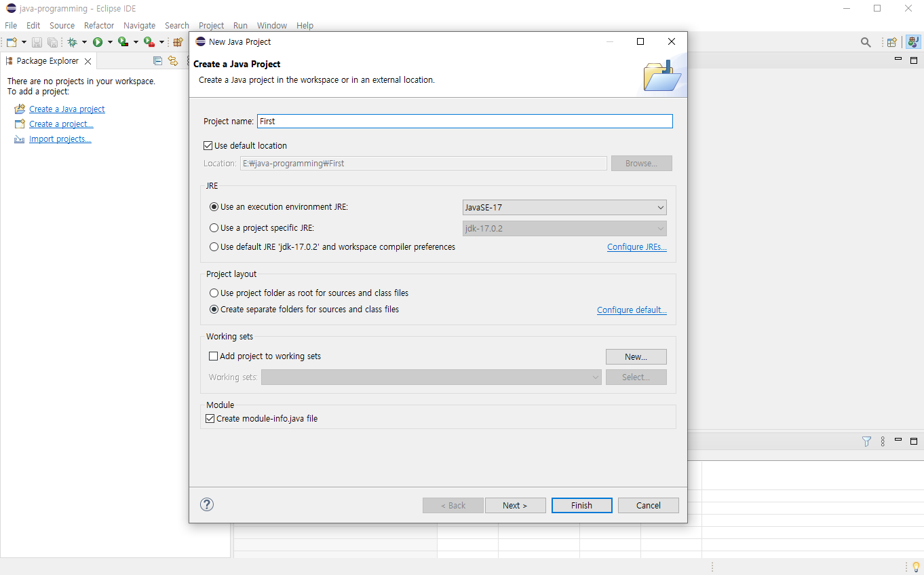Viewport: 924px width, 575px height.
Task: Click the New... working set button
Action: click(636, 356)
